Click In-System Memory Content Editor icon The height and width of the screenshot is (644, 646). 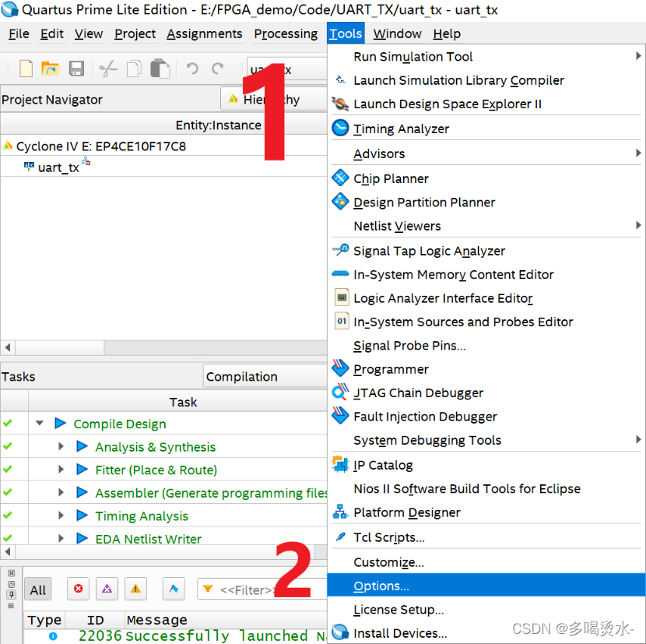coord(340,274)
